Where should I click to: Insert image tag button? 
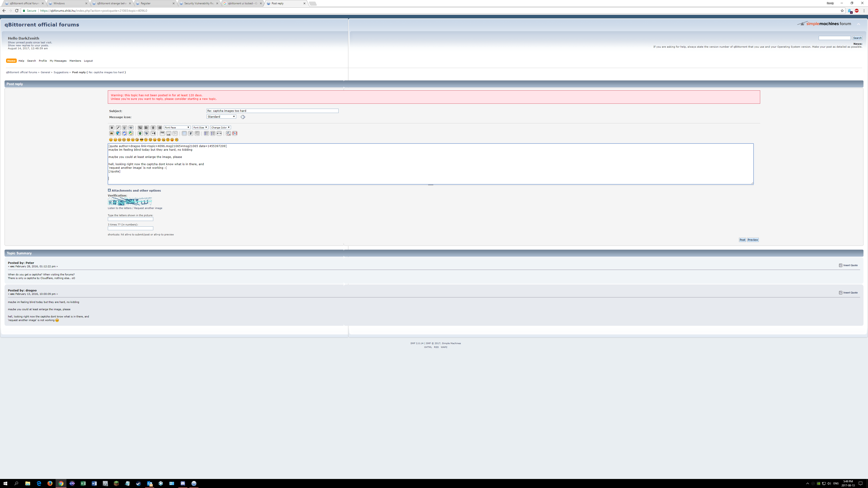pos(112,133)
